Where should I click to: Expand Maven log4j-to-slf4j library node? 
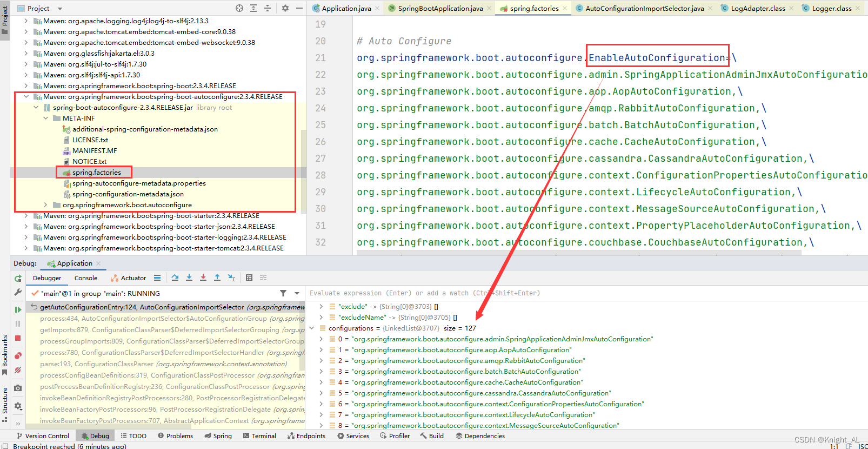click(x=26, y=21)
